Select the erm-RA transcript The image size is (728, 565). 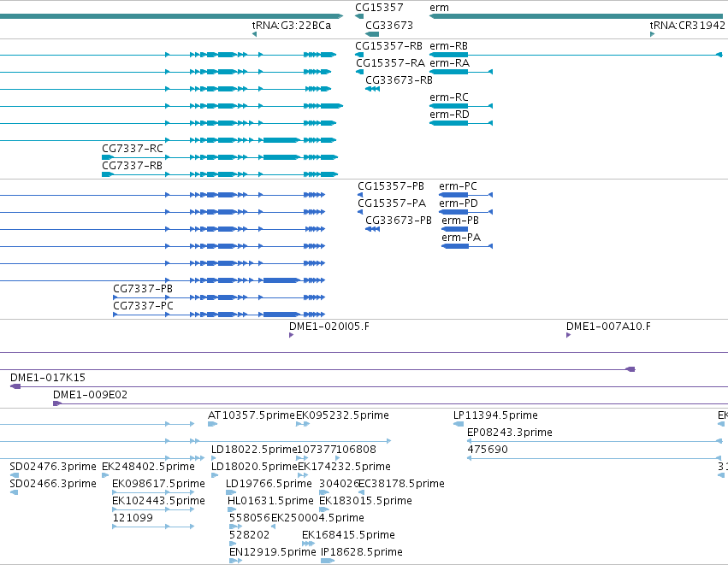click(x=461, y=72)
